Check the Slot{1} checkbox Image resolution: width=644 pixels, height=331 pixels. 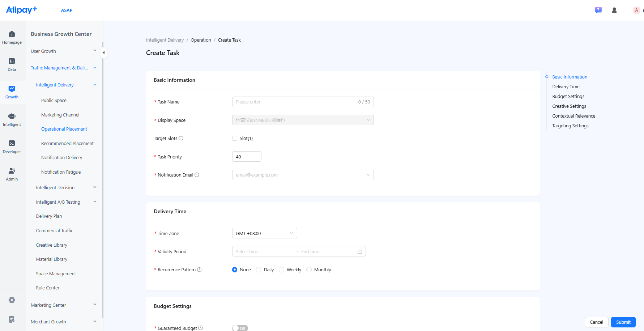(235, 138)
